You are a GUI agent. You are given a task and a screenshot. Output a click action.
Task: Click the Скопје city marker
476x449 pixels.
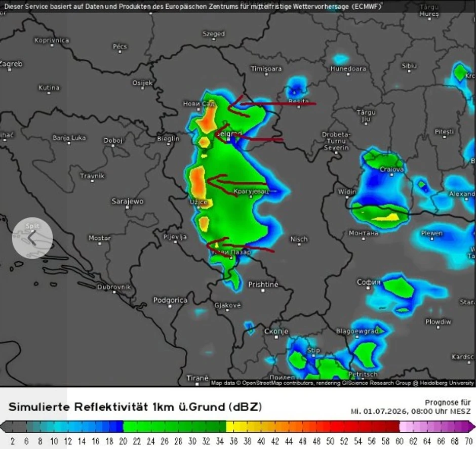tap(276, 337)
